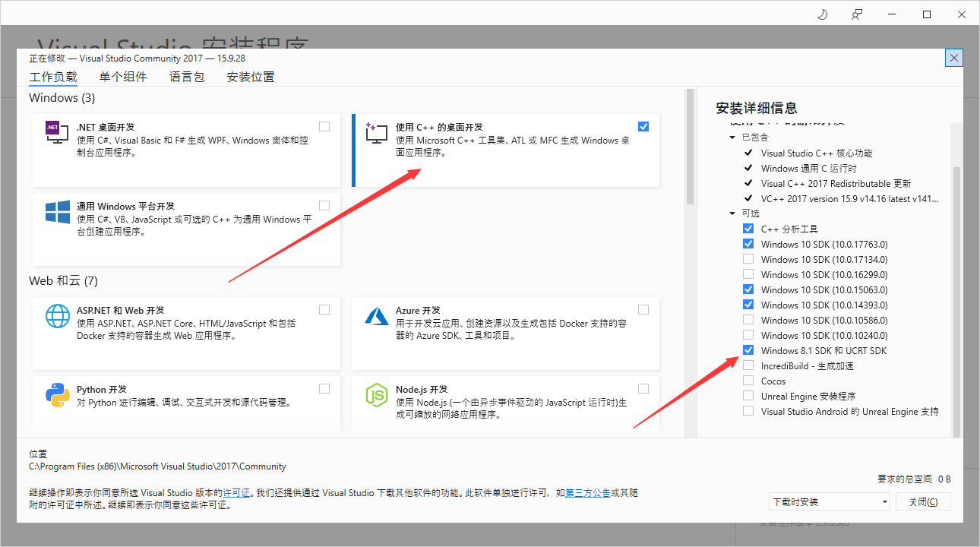
Task: Select the ASP.NET 和 Web 开发 checkbox
Action: 324,310
